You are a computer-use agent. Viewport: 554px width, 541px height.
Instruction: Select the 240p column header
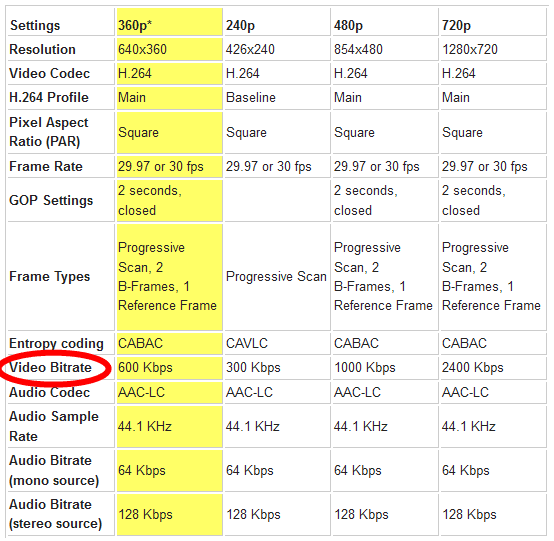pyautogui.click(x=277, y=22)
